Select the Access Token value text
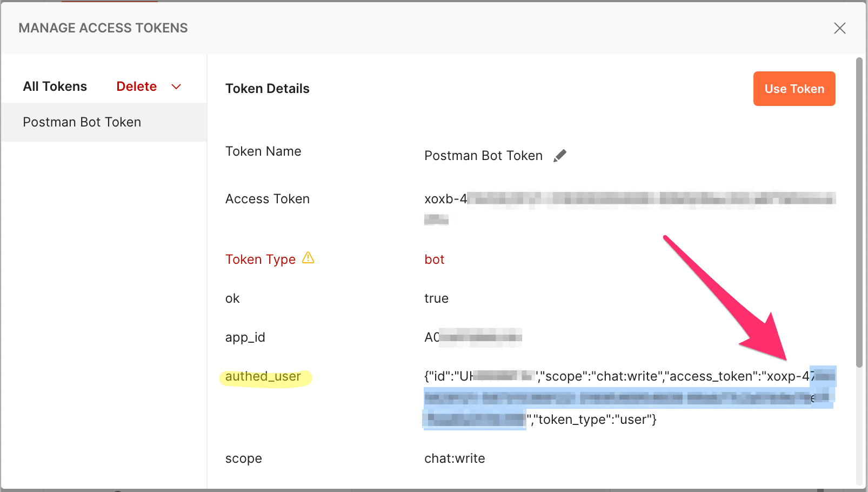 click(595, 199)
